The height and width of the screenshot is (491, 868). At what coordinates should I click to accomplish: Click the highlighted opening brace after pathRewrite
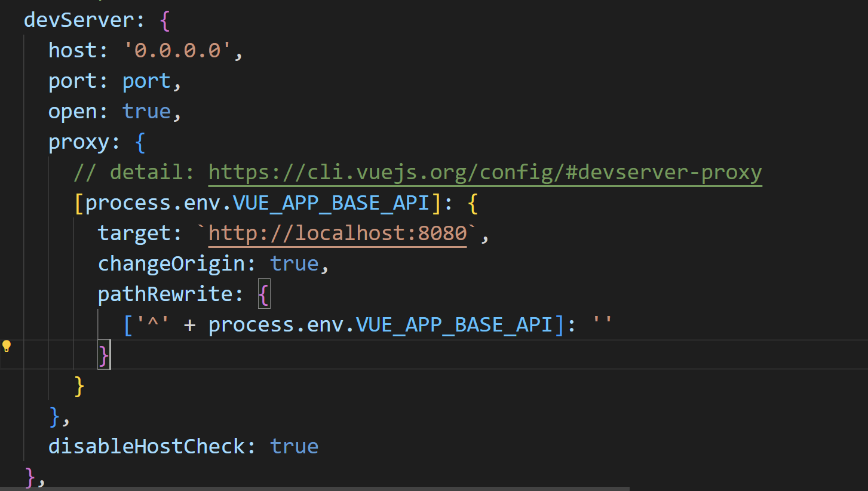pos(264,294)
